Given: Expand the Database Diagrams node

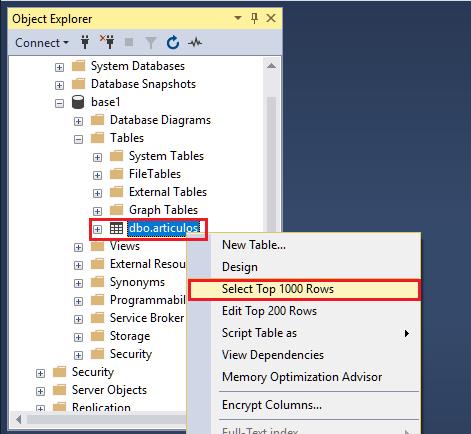Looking at the screenshot, I should click(x=78, y=121).
